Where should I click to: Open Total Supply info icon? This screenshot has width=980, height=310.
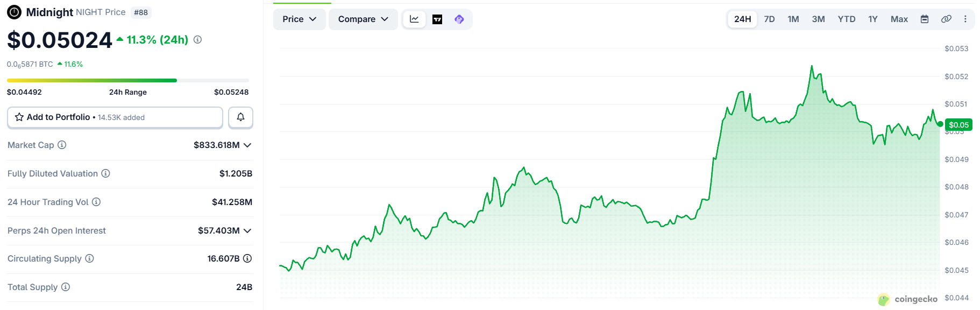pos(66,287)
